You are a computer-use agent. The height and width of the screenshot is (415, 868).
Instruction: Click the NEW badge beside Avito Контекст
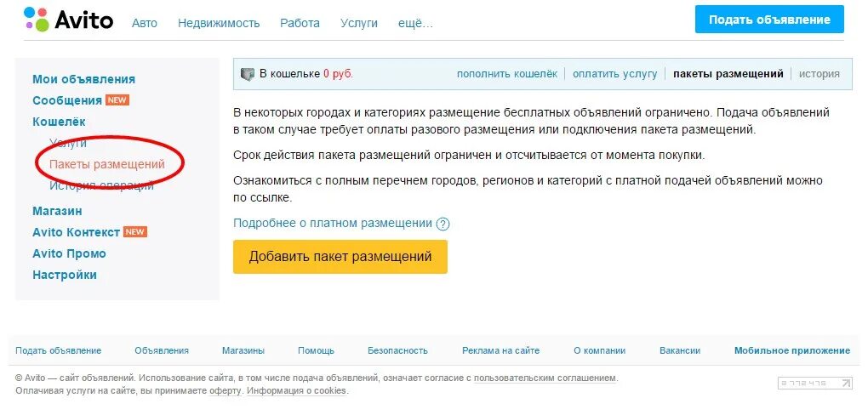[x=135, y=232]
